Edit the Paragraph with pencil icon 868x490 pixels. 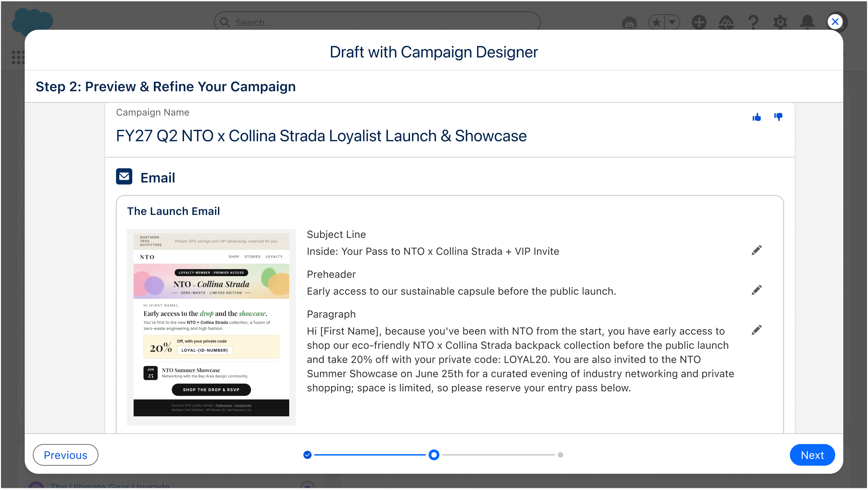[x=757, y=330]
